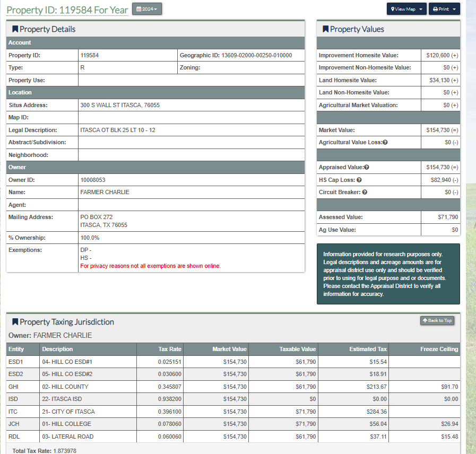
Task: Expand the View Map dropdown
Action: [406, 9]
